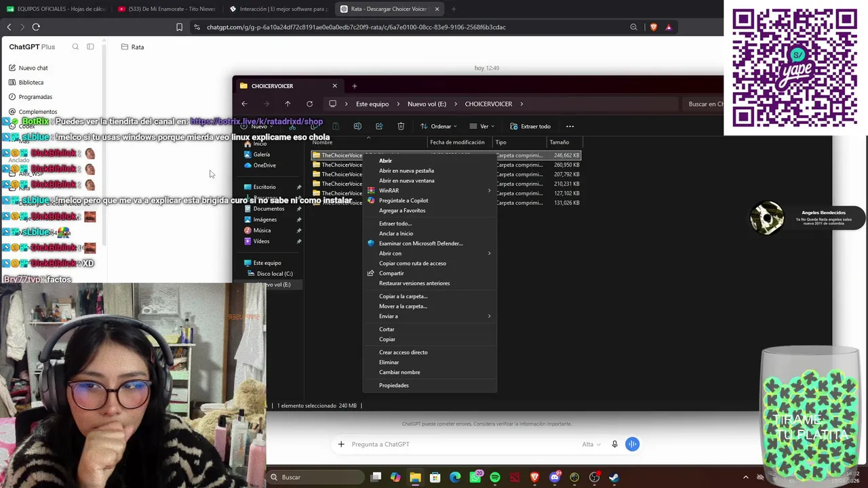Screen dimensions: 868x488
Task: Choose Examinar con Microsoft Defender
Action: [x=429, y=243]
